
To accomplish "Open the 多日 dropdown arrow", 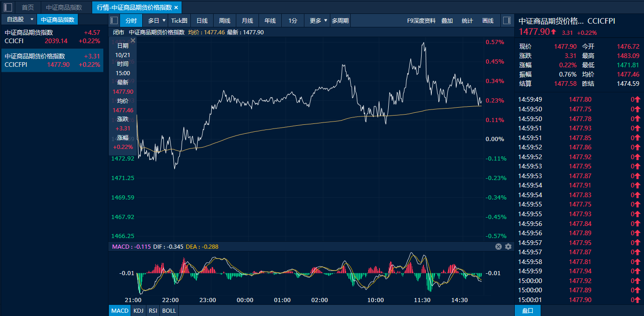I will tap(164, 20).
